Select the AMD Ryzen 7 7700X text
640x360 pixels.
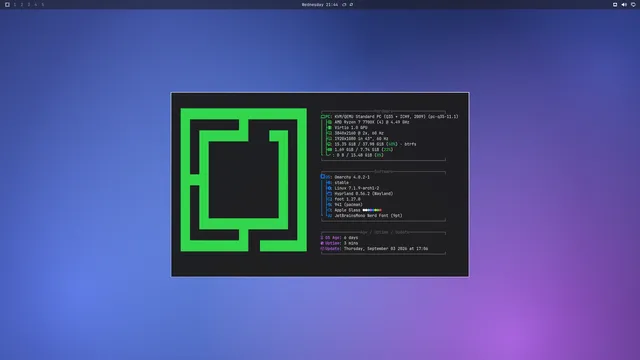[372, 122]
